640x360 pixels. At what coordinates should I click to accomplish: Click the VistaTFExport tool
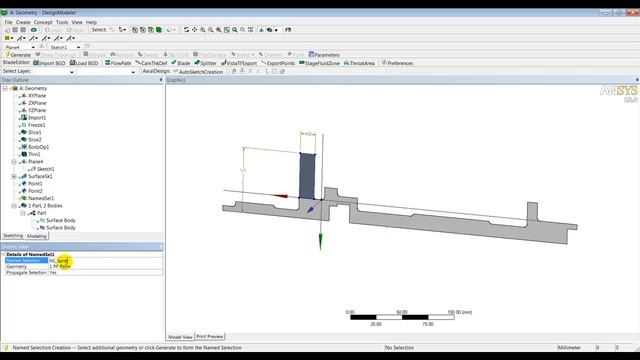239,63
